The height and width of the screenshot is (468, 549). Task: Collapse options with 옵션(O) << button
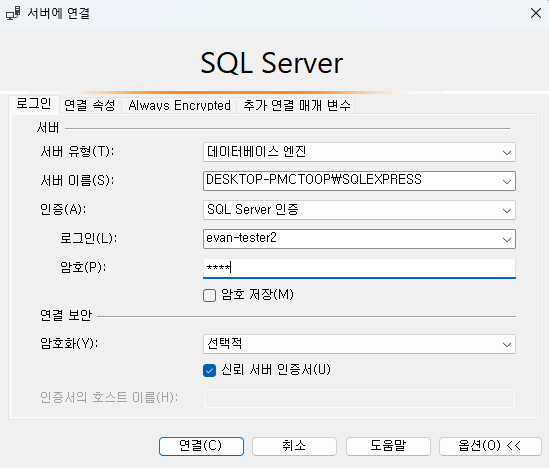tap(490, 446)
